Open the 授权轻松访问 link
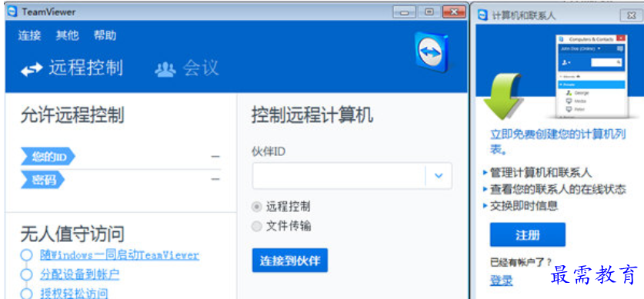Screen dimensions: 644x299 coord(74,293)
